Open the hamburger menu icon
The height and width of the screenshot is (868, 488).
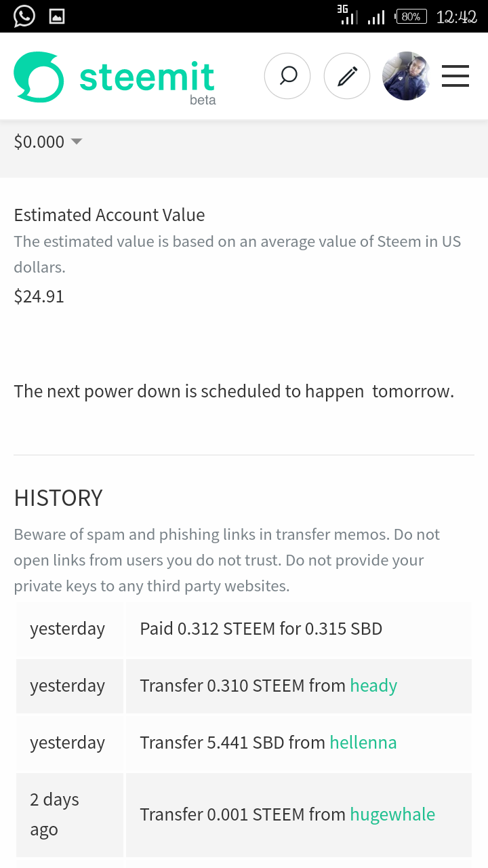tap(455, 76)
